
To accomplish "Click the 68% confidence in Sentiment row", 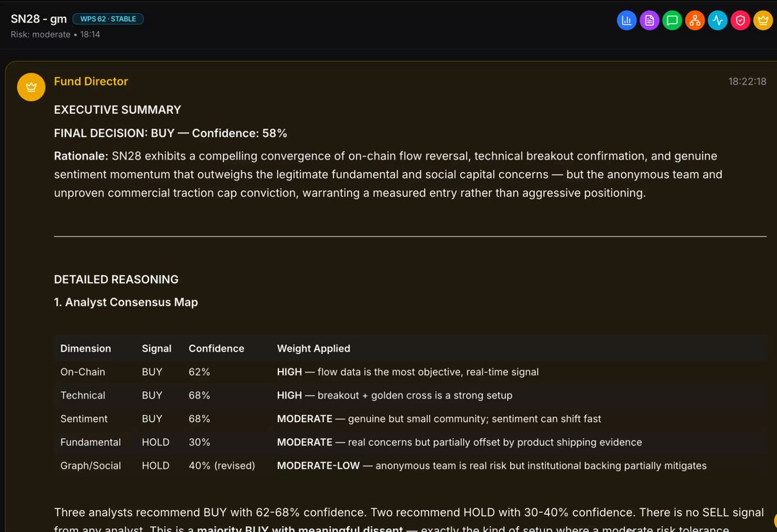I will point(199,419).
